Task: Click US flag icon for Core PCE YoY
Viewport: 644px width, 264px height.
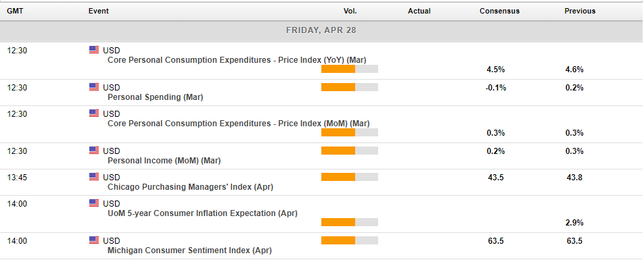Action: click(x=94, y=50)
